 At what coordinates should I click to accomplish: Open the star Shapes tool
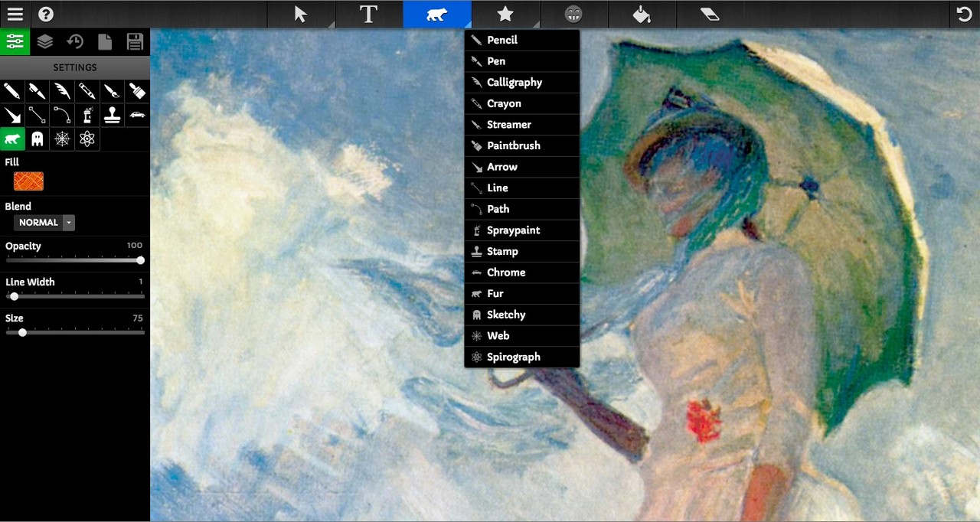tap(504, 13)
